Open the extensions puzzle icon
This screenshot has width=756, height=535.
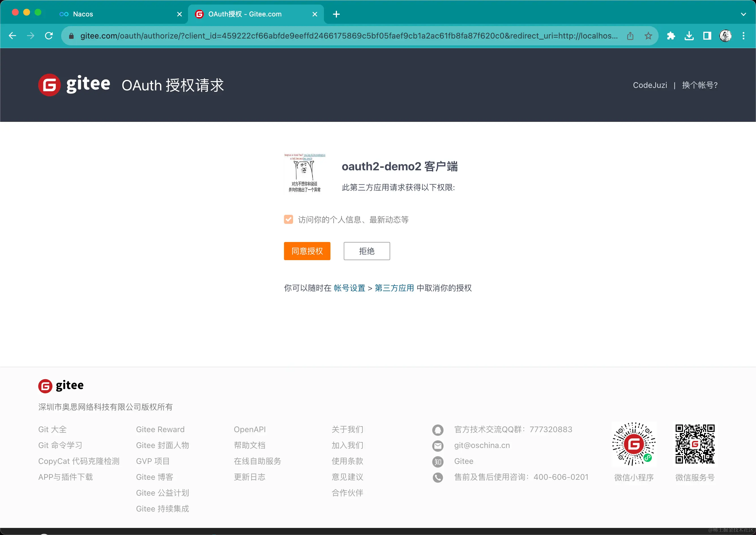[x=671, y=36]
